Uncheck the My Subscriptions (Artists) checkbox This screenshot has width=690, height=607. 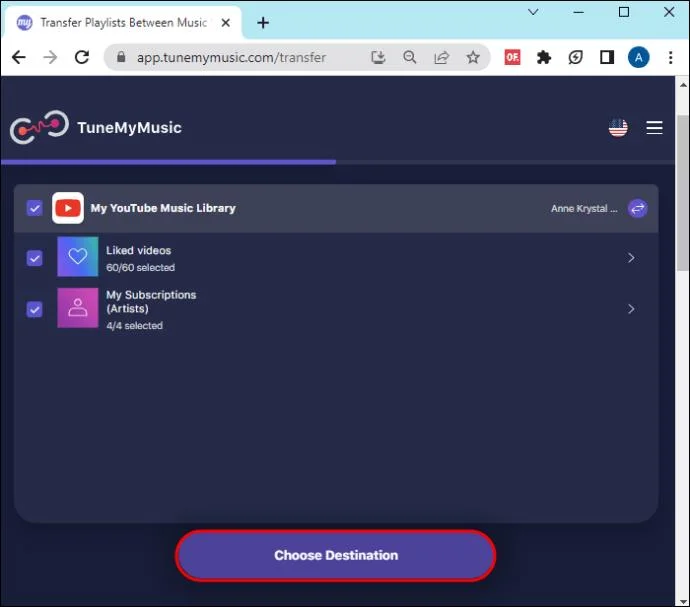pos(34,309)
